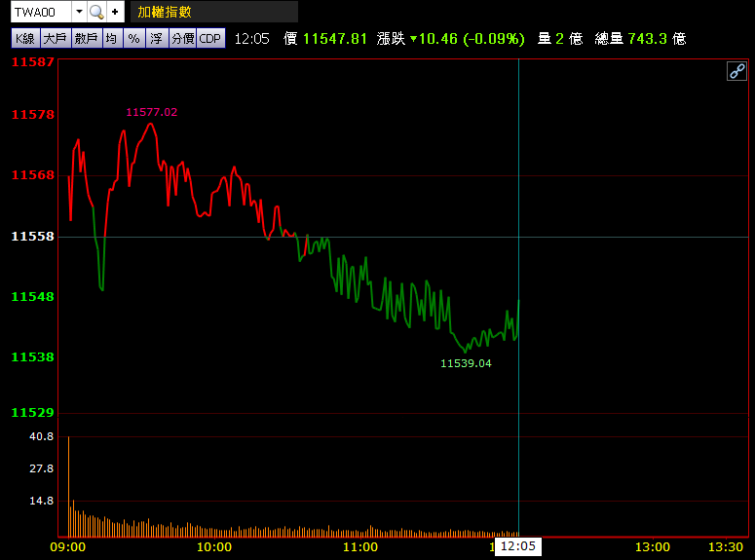This screenshot has height=560, width=755.
Task: Toggle the 浮 floating button
Action: (x=157, y=39)
